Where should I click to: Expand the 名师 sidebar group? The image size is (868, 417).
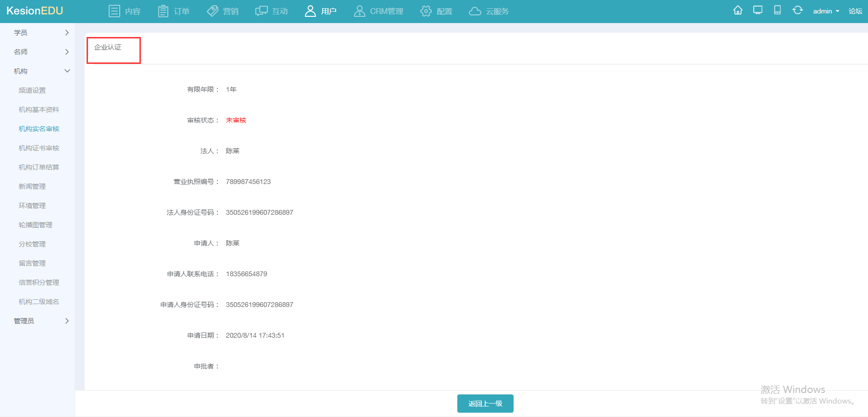click(41, 52)
